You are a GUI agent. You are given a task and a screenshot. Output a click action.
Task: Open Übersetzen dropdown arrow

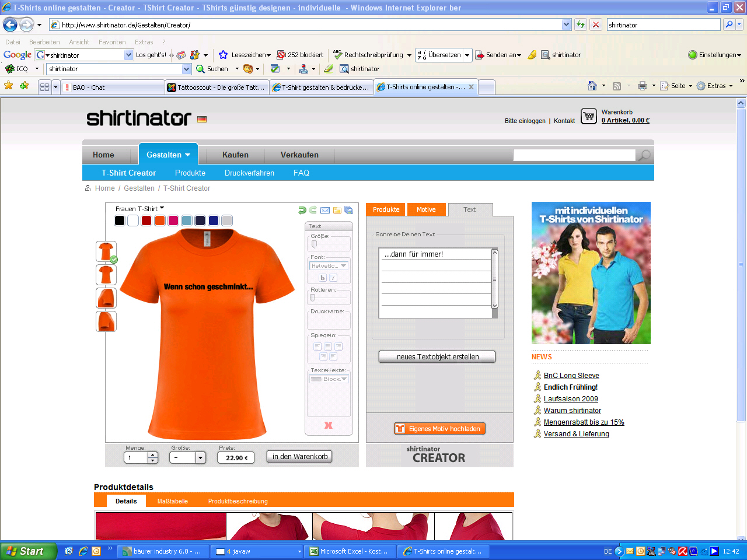pos(467,55)
